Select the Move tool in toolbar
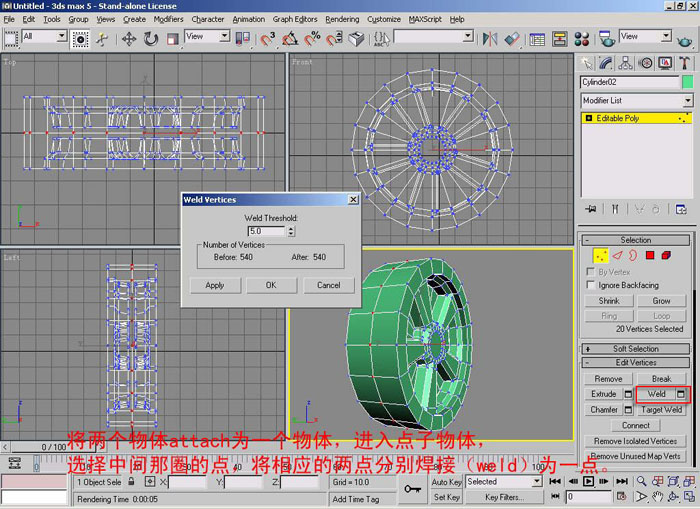700x509 pixels. (129, 39)
